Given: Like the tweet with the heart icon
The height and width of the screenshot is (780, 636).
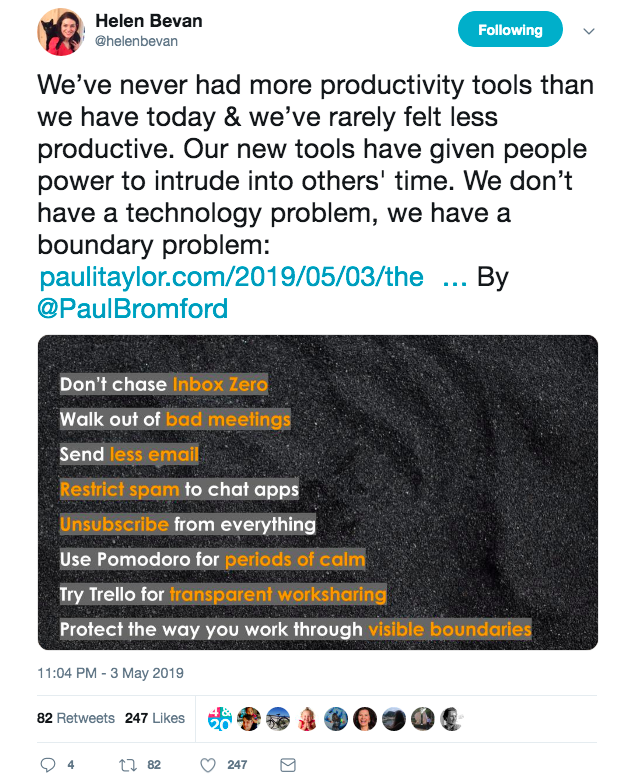Looking at the screenshot, I should point(208,765).
